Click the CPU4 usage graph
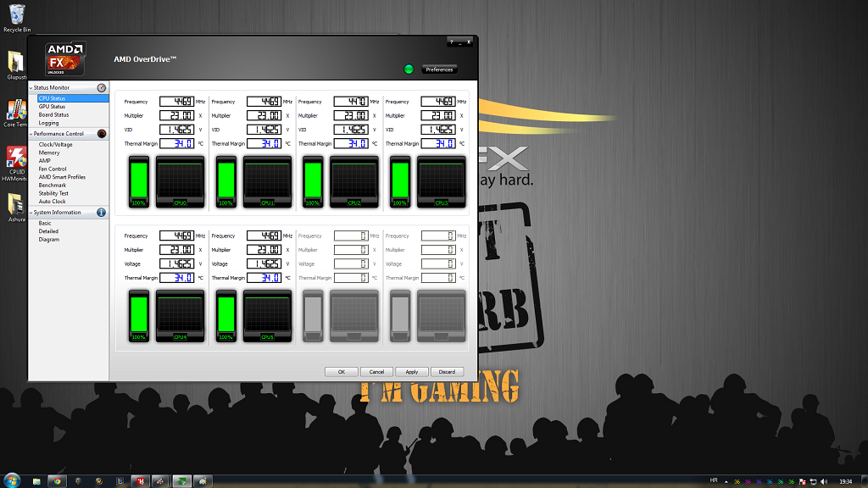 [x=180, y=316]
